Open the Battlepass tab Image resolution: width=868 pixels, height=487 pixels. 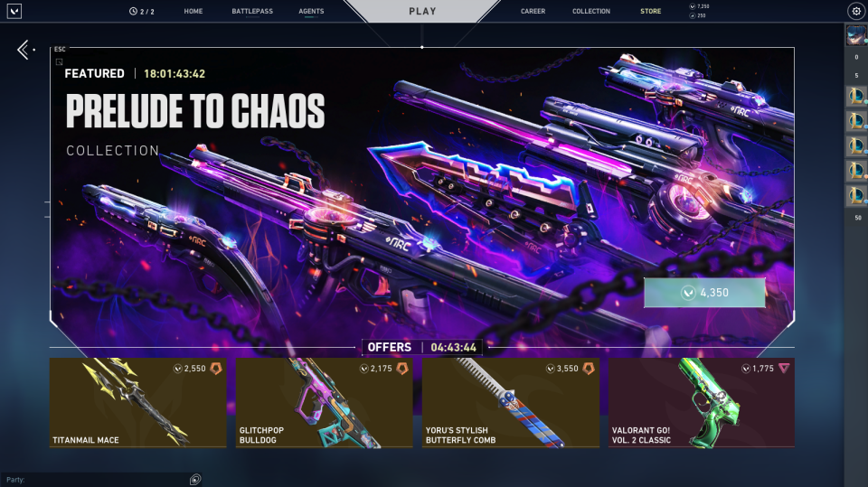click(252, 11)
